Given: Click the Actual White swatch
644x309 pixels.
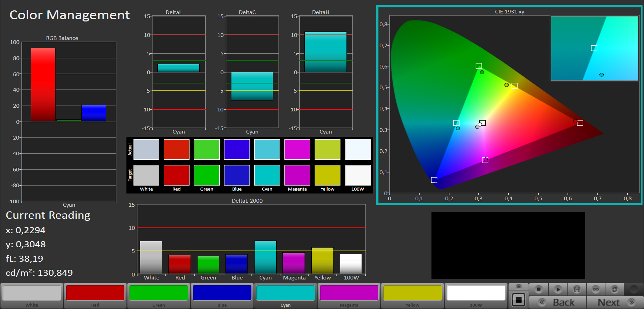Looking at the screenshot, I should (146, 149).
